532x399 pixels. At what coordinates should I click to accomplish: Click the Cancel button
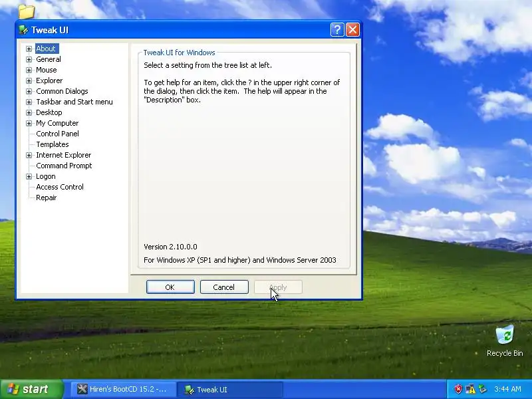click(x=224, y=287)
